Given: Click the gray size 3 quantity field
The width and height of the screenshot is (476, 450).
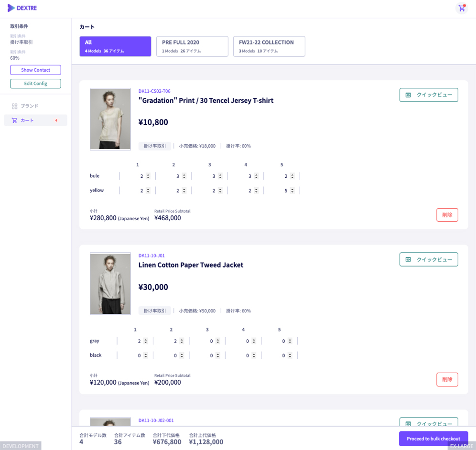Looking at the screenshot, I should pyautogui.click(x=207, y=341).
